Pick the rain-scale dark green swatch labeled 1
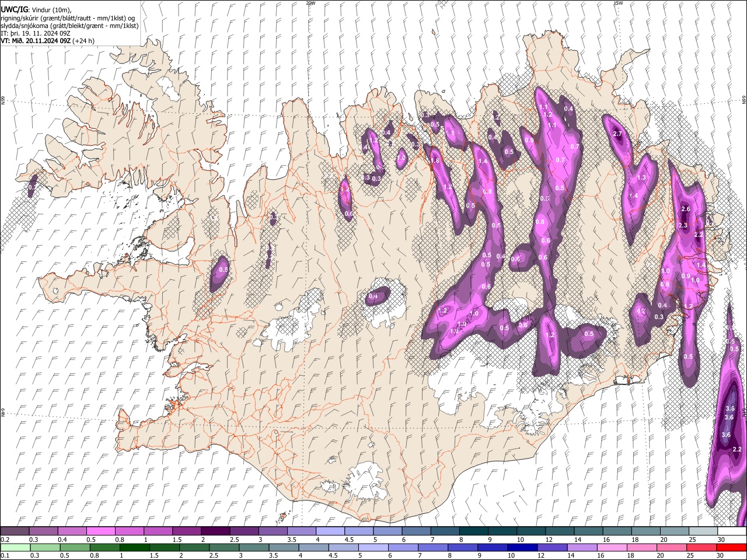 [x=134, y=547]
